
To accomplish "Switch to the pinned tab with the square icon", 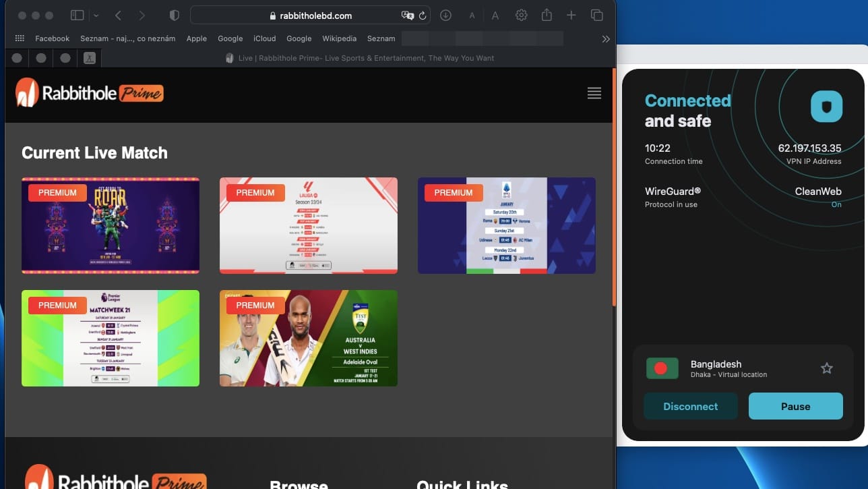I will [89, 58].
